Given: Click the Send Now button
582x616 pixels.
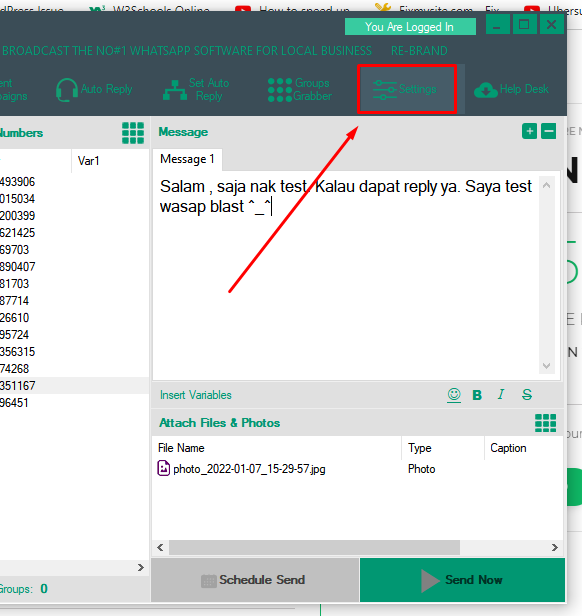Looking at the screenshot, I should coord(462,580).
